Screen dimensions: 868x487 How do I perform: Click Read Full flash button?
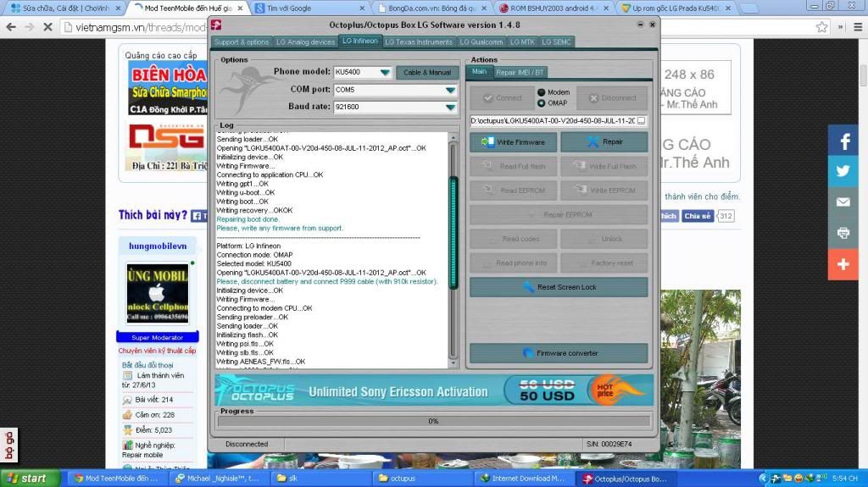click(513, 166)
